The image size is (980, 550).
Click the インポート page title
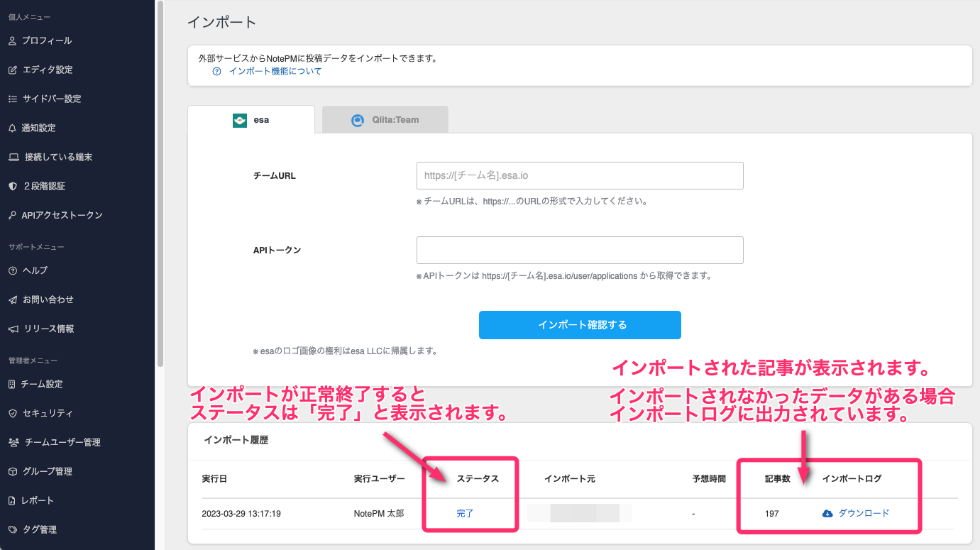tap(221, 22)
